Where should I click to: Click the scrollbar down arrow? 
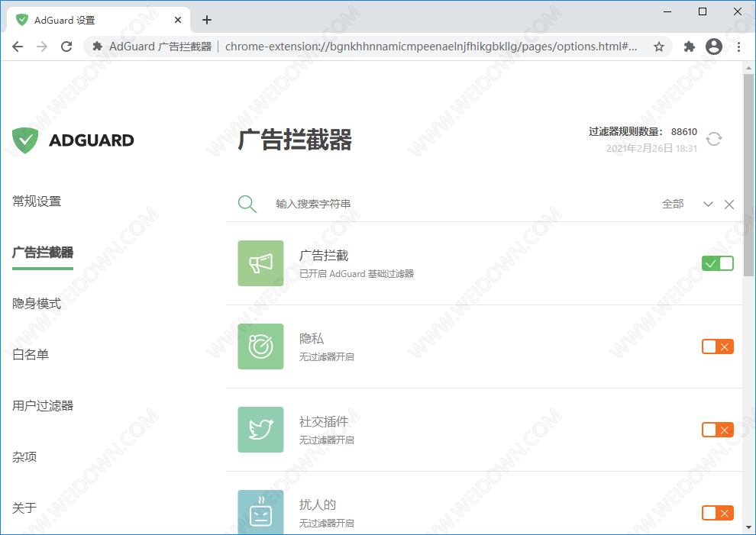coord(748,527)
